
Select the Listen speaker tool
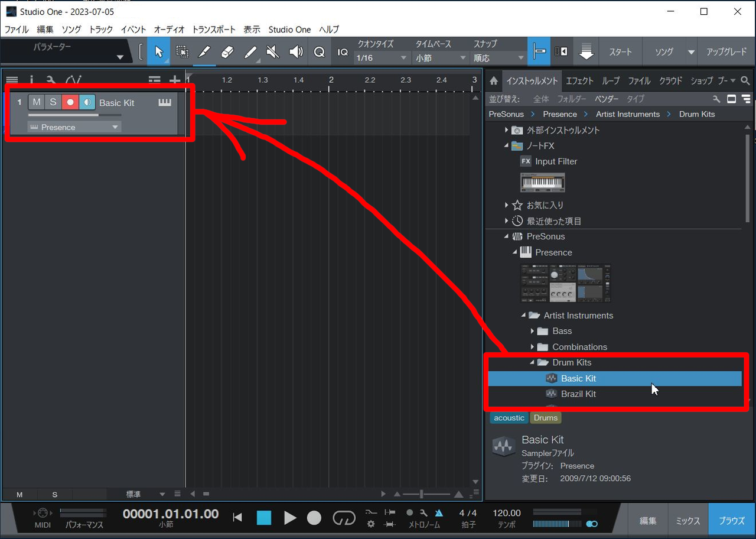pos(296,52)
